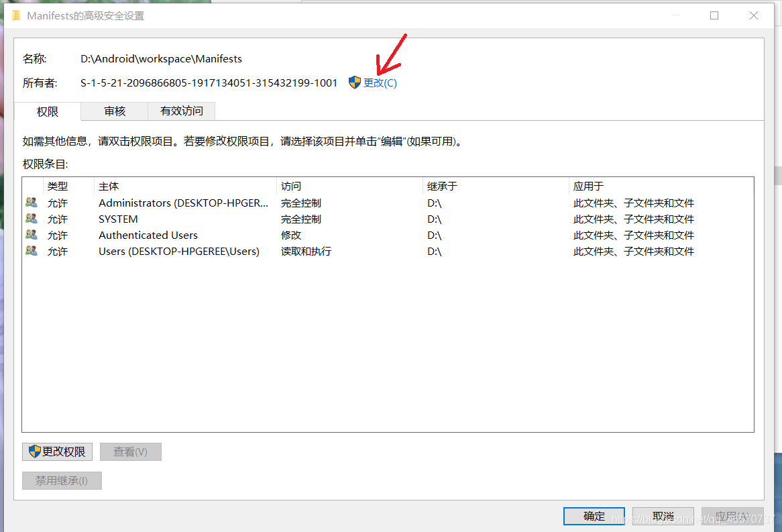Click the user icon for Users (DESKTOP-HPGEREE\Users) row
Screen dimensions: 782x532
(32, 250)
